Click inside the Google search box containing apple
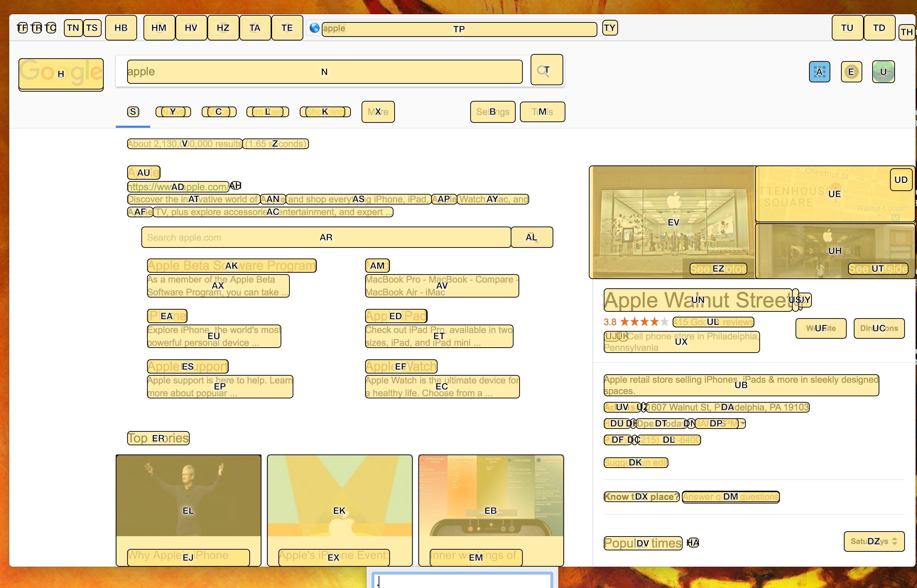The width and height of the screenshot is (917, 588). [x=325, y=71]
